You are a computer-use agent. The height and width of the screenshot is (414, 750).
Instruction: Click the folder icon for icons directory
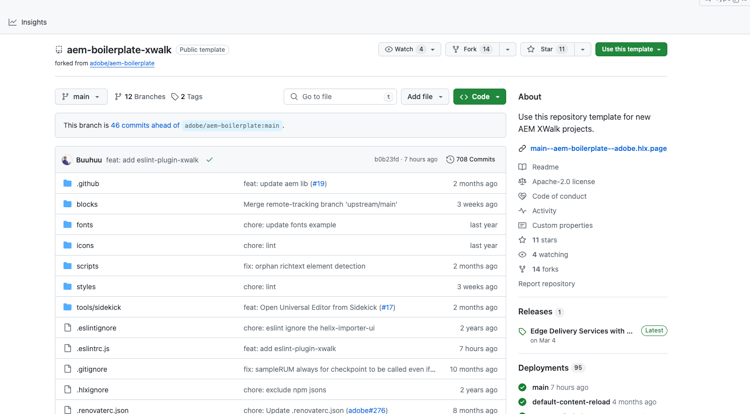pyautogui.click(x=67, y=245)
